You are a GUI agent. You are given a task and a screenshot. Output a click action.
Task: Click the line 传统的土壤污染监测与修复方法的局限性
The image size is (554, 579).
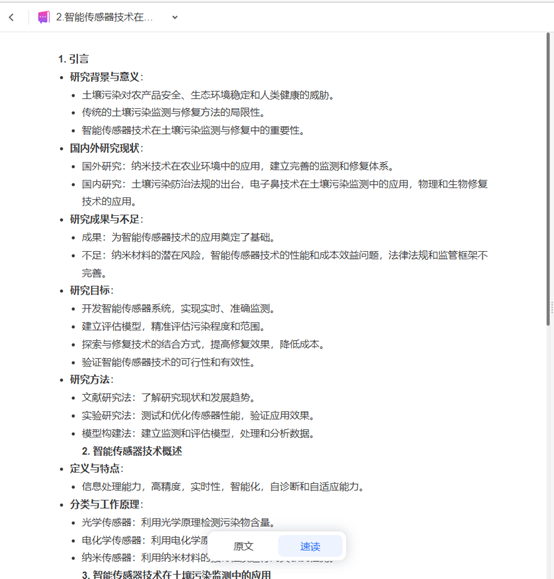point(173,113)
